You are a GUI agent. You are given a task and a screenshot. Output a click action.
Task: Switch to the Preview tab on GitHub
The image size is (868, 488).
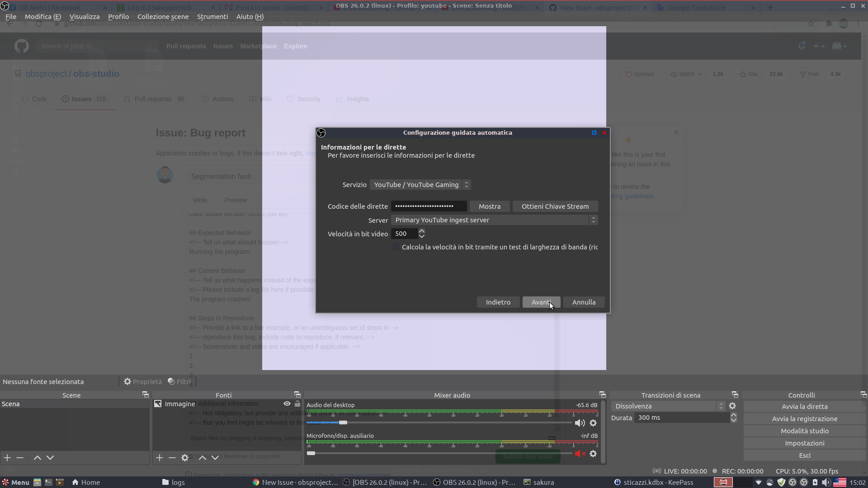tap(236, 200)
